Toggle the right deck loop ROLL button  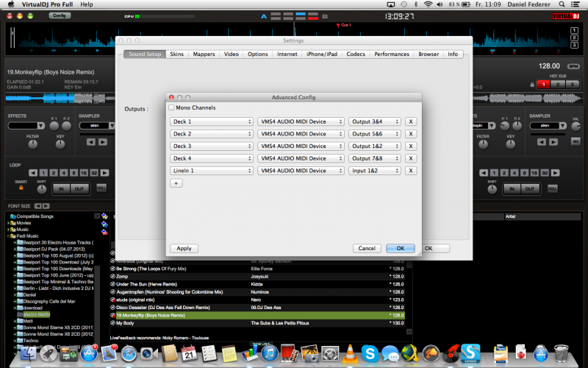pyautogui.click(x=552, y=188)
